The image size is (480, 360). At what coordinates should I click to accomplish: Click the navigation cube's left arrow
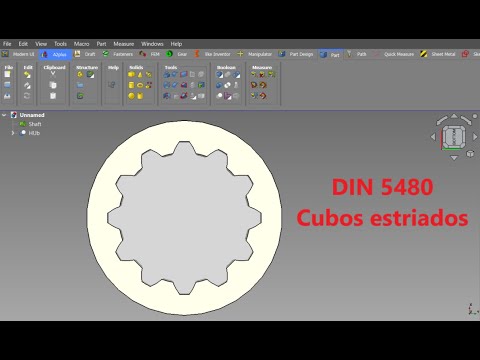tap(433, 137)
